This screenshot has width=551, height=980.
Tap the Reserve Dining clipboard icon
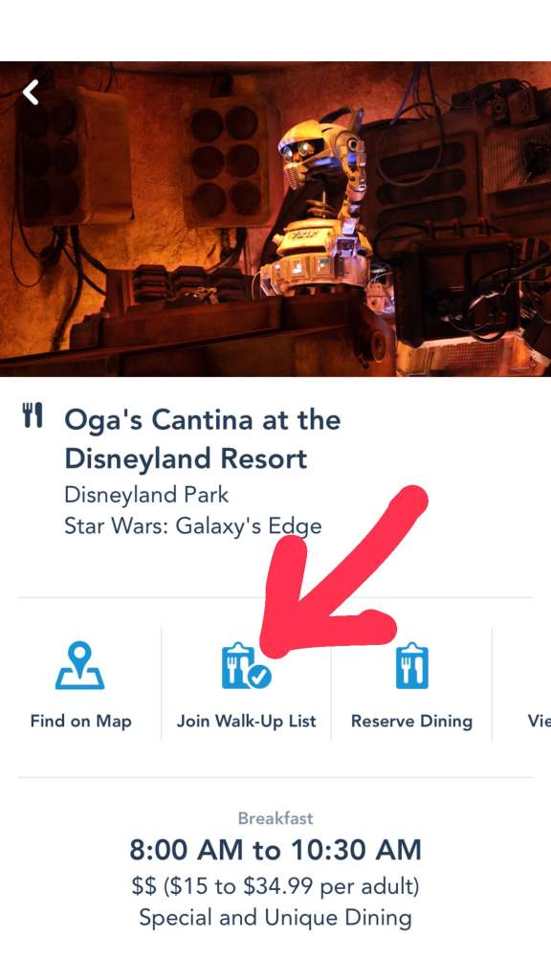click(x=411, y=666)
